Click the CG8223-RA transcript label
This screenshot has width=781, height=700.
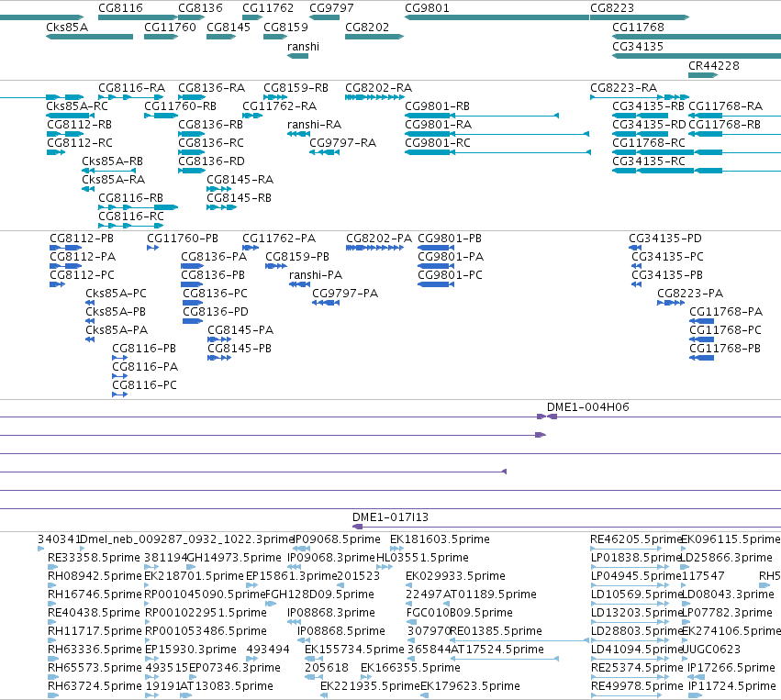(x=623, y=88)
